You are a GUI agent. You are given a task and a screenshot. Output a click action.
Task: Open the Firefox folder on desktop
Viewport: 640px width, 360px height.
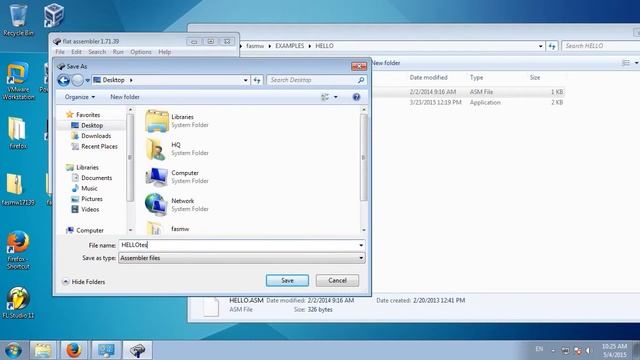click(x=18, y=133)
